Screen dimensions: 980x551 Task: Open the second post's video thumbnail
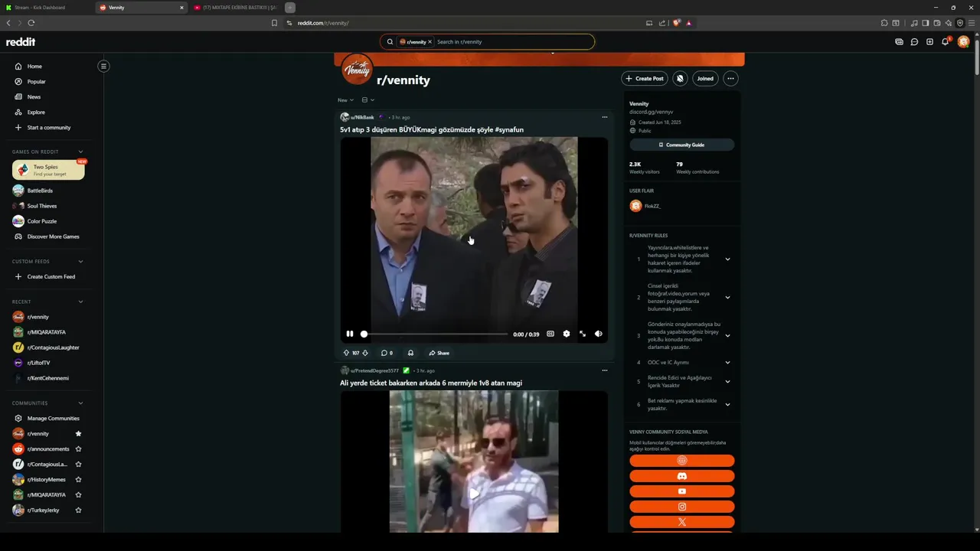474,461
